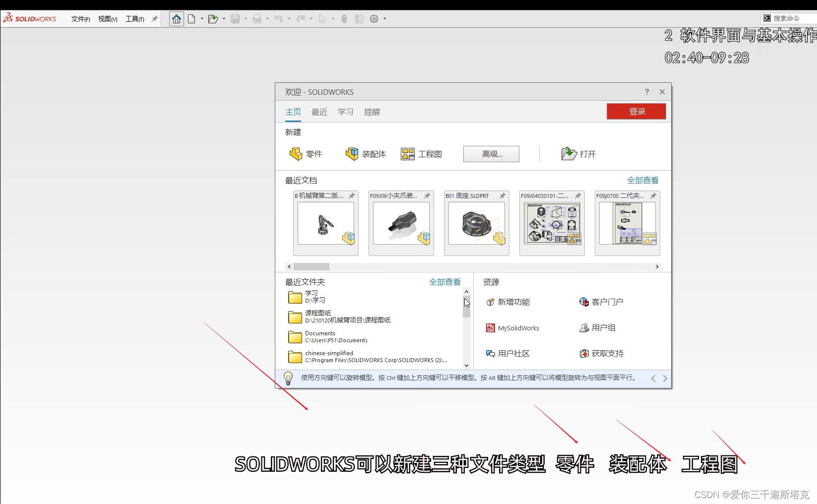Click the Rebuild traffic-light icon
The image size is (817, 504).
[x=344, y=19]
